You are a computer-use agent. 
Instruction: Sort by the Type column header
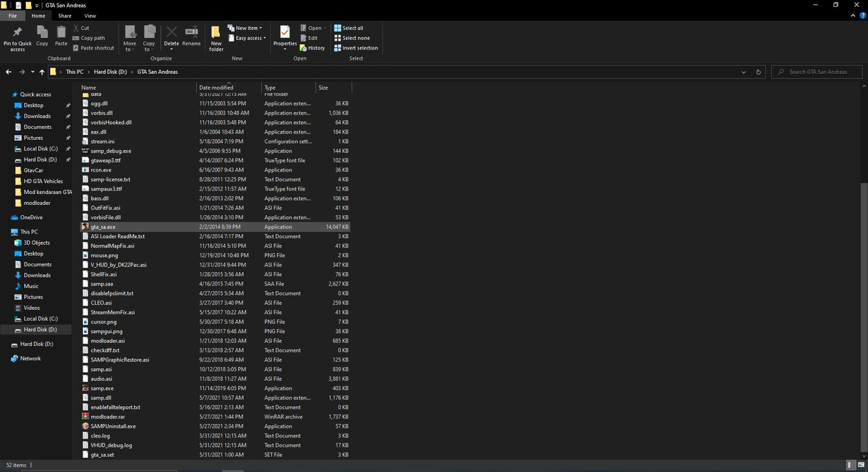(289, 87)
